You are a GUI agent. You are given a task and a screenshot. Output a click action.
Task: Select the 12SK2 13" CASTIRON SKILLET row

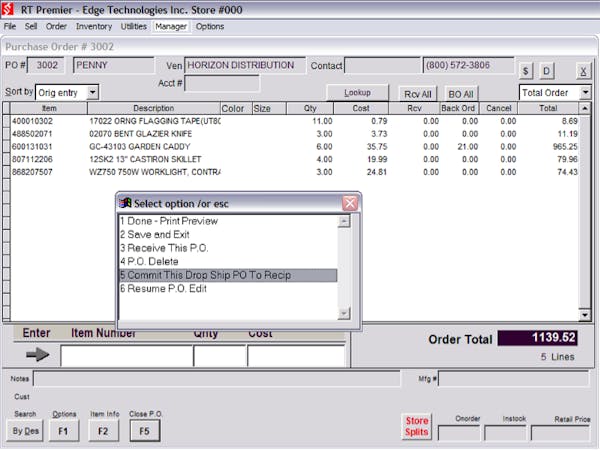point(294,159)
